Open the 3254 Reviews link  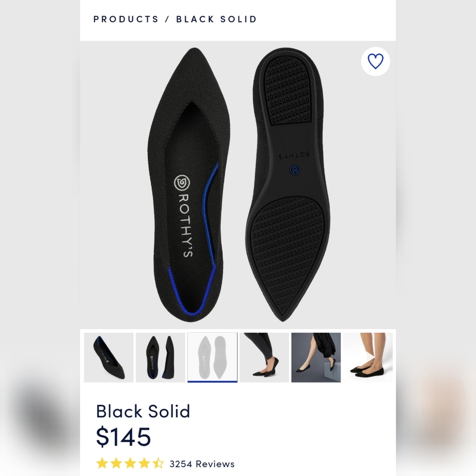click(202, 464)
